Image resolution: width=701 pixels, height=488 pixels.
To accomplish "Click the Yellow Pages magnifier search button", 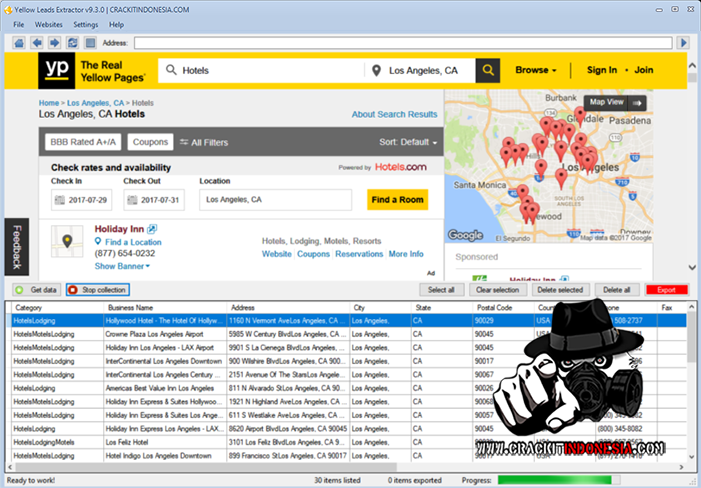I will pos(487,70).
